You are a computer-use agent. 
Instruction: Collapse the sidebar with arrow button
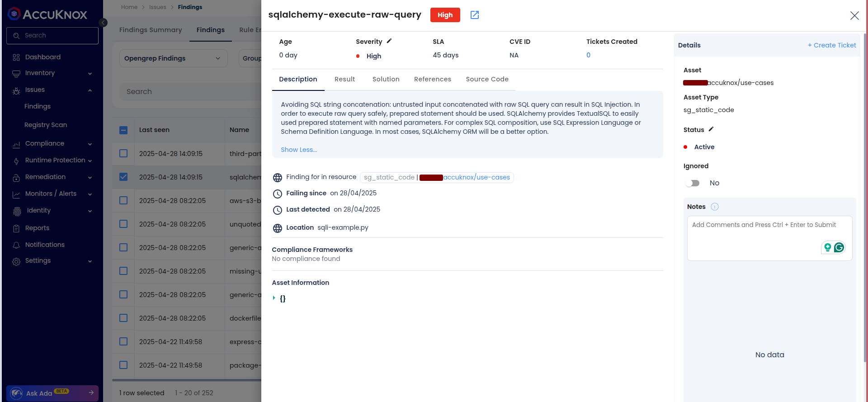click(x=103, y=23)
